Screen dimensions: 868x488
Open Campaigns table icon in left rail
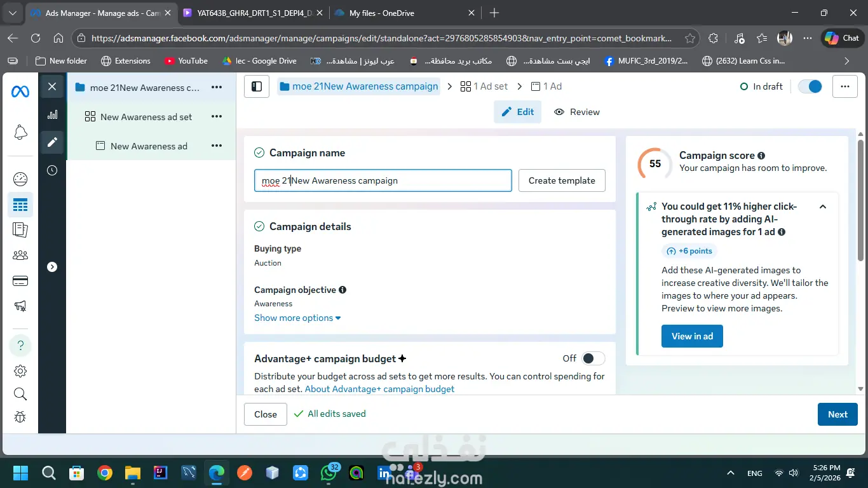(x=20, y=205)
